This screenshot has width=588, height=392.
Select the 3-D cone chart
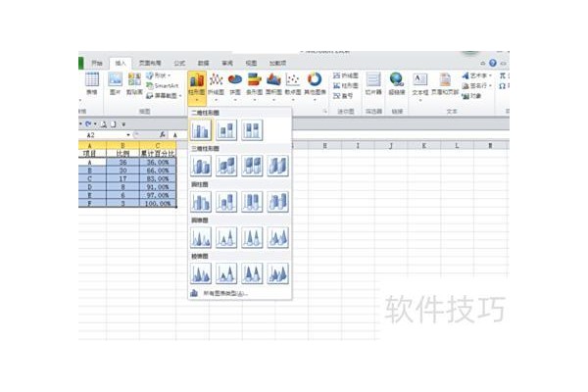tap(278, 238)
